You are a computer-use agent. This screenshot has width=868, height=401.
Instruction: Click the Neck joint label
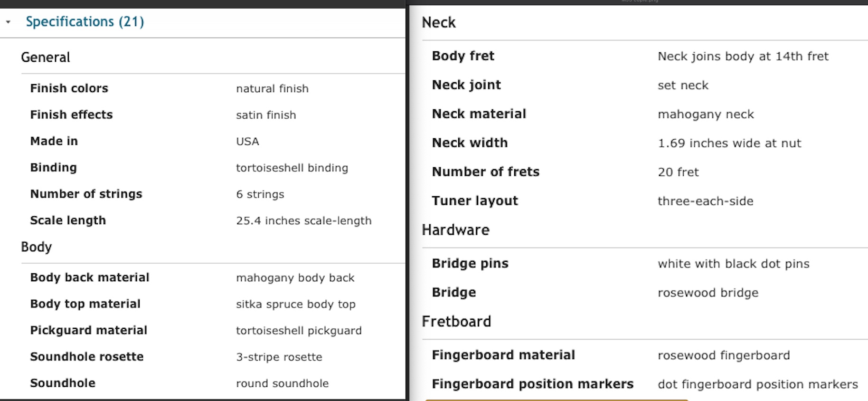(x=466, y=85)
